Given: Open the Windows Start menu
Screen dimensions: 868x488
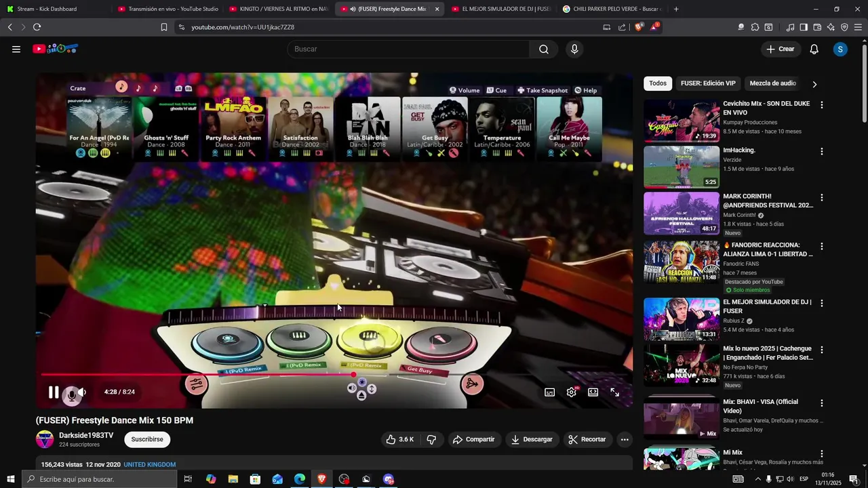Looking at the screenshot, I should (x=10, y=479).
